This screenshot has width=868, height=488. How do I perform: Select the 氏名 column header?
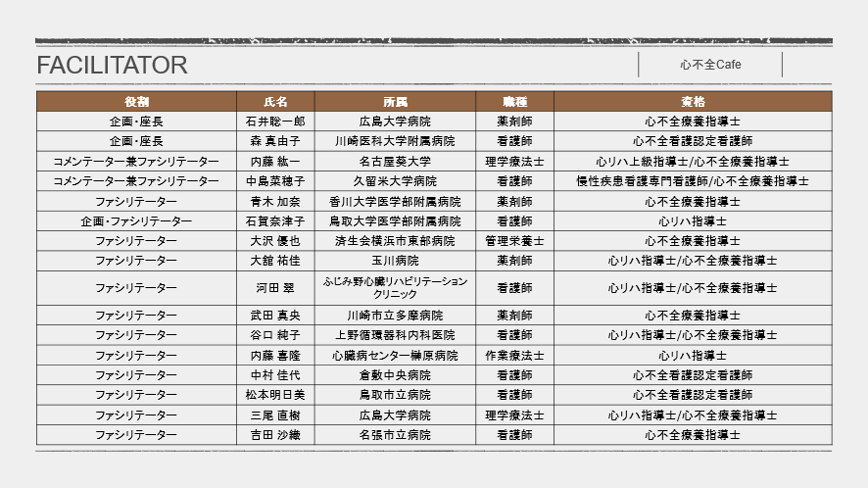click(x=275, y=102)
